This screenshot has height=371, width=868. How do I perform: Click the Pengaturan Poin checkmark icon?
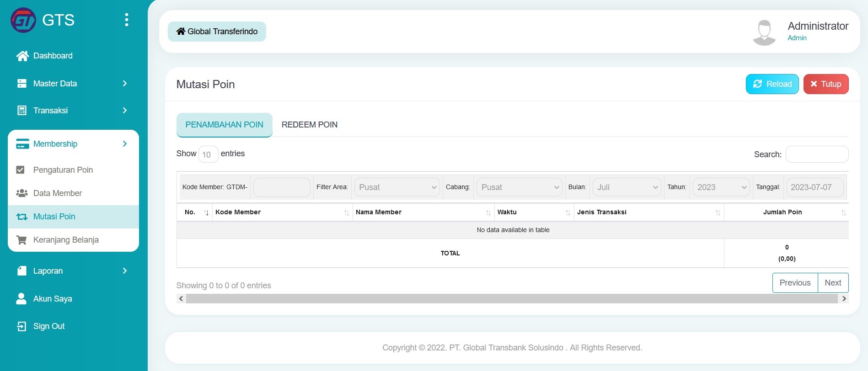[x=20, y=170]
